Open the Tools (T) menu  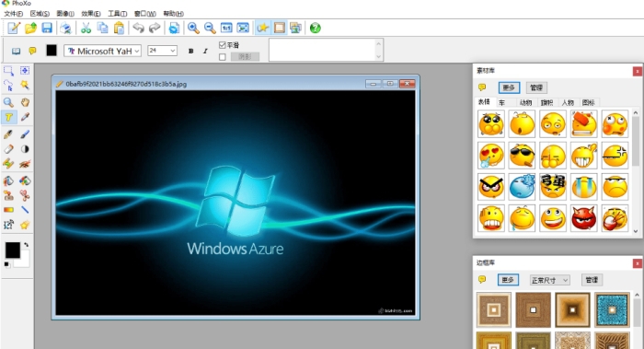(x=118, y=14)
